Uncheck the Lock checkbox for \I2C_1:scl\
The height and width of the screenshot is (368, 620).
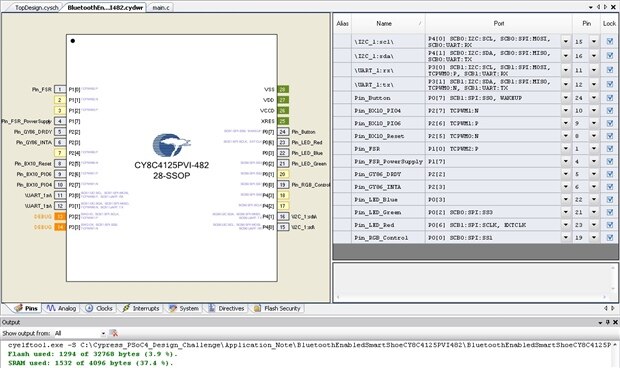609,41
